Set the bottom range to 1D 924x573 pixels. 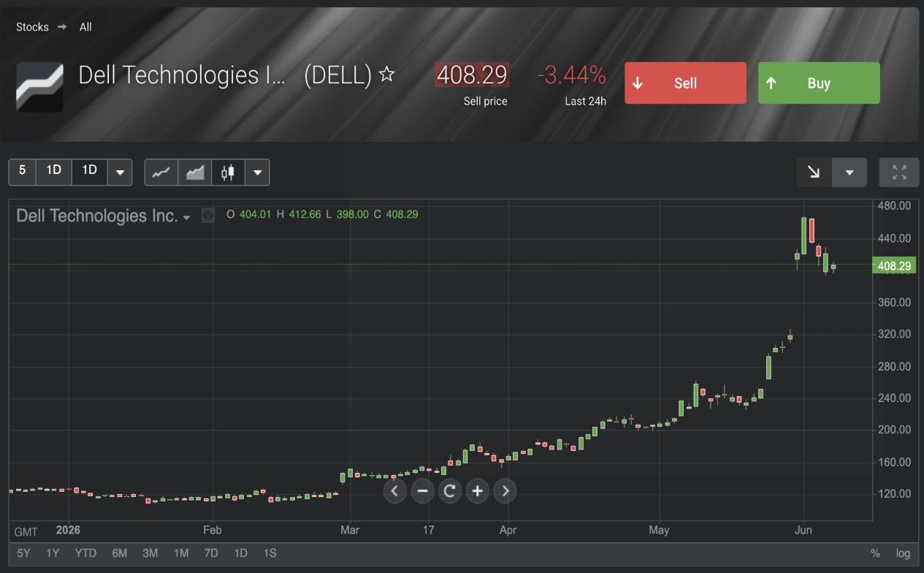[240, 553]
